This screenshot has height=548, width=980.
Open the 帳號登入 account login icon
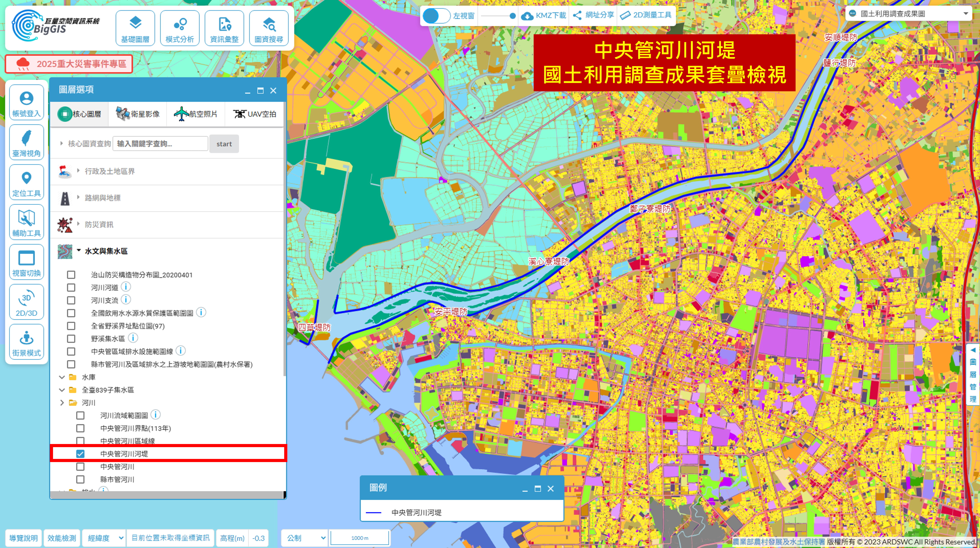tap(26, 103)
